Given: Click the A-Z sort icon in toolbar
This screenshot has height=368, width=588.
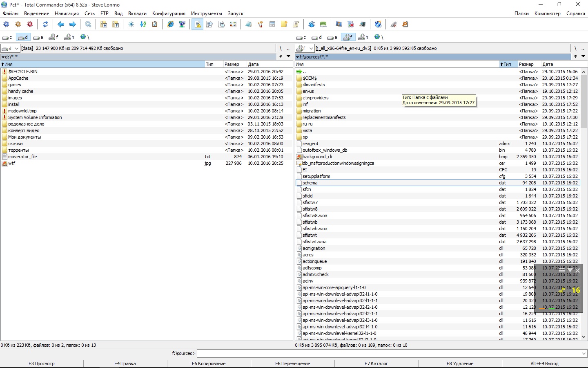Looking at the screenshot, I should point(143,25).
